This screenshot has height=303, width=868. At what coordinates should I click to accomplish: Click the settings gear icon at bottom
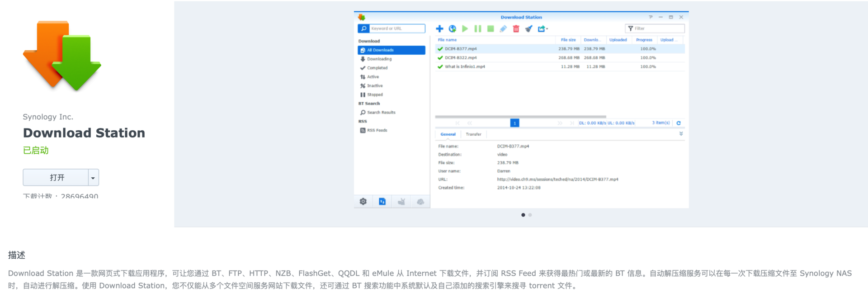(x=363, y=202)
